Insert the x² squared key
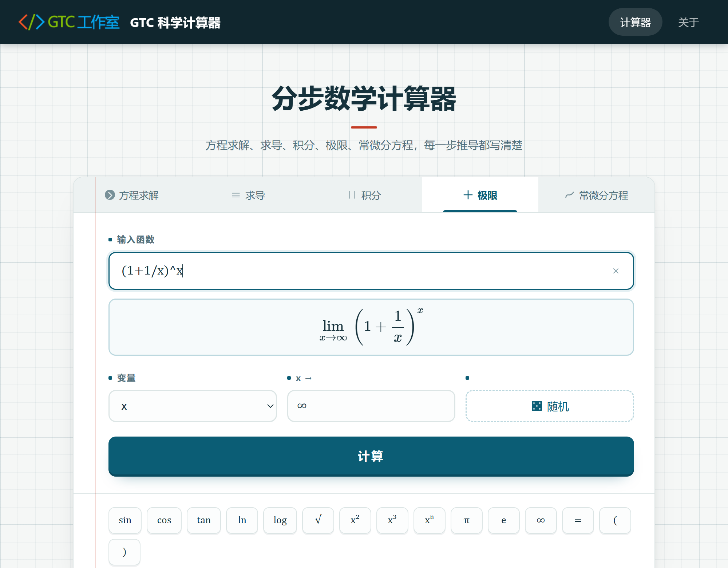 [355, 520]
